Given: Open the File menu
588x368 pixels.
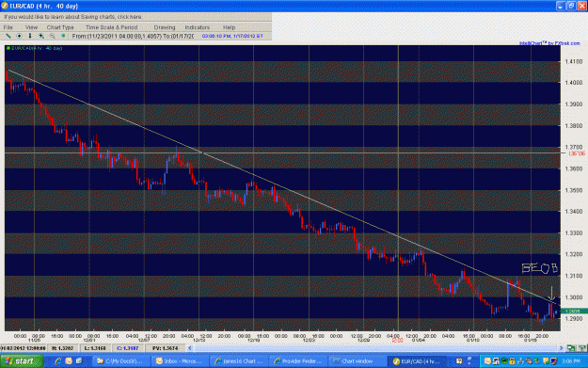Looking at the screenshot, I should 8,27.
